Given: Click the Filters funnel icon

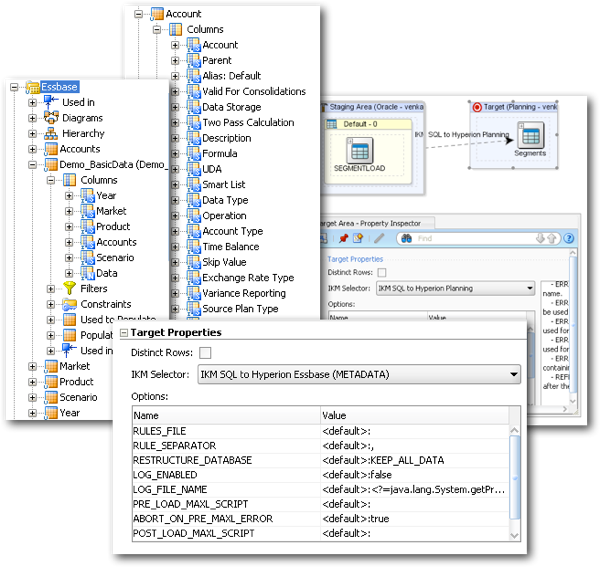Looking at the screenshot, I should [x=69, y=288].
